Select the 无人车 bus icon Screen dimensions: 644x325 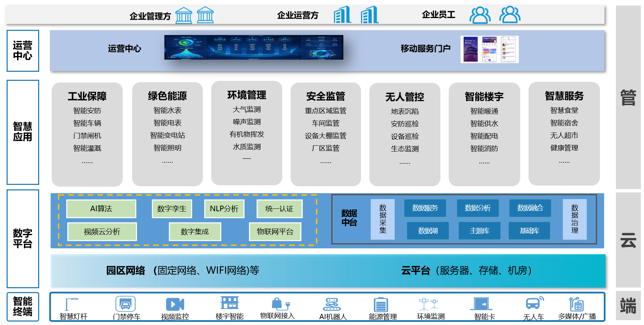coord(535,303)
